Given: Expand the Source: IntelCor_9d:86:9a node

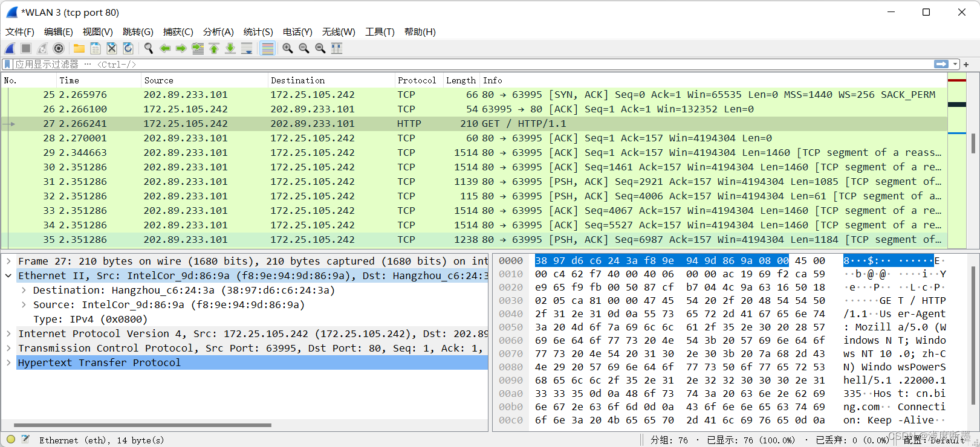Looking at the screenshot, I should (x=23, y=305).
